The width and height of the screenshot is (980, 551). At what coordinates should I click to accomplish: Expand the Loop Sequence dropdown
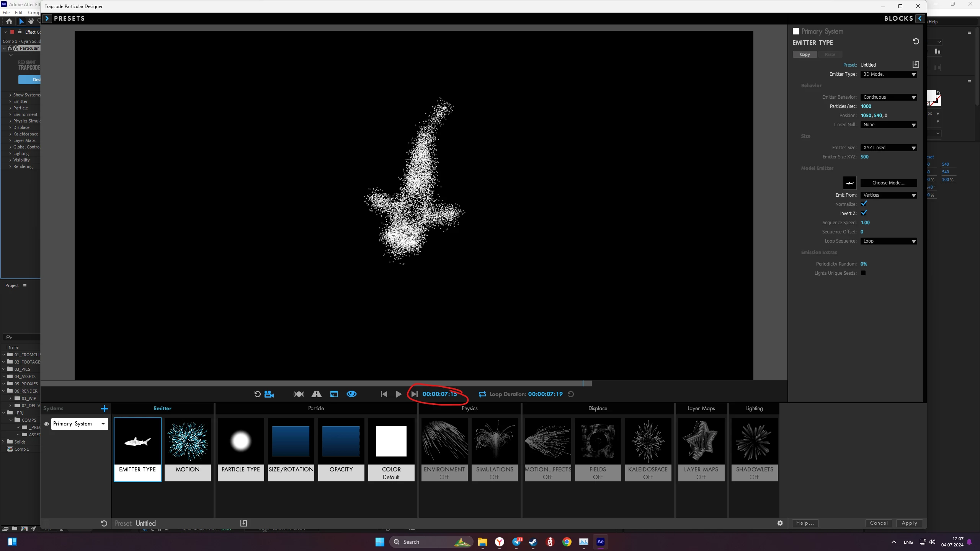889,241
